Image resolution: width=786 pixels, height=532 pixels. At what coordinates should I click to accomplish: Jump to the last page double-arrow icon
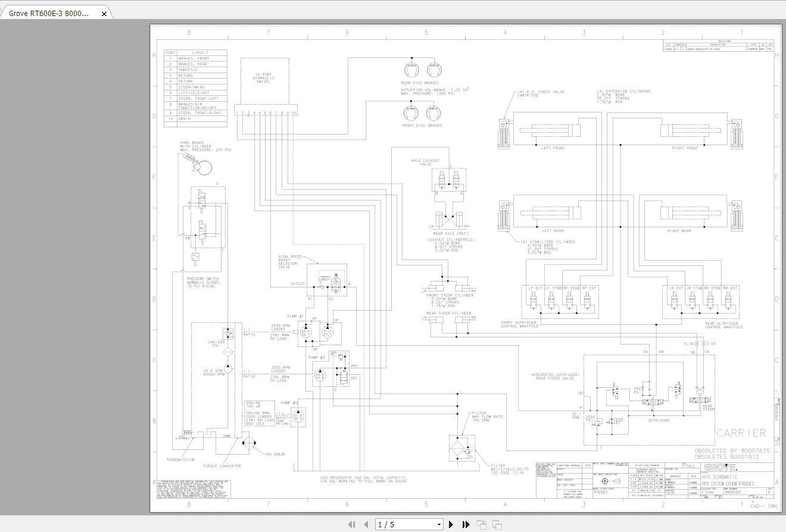coord(466,524)
